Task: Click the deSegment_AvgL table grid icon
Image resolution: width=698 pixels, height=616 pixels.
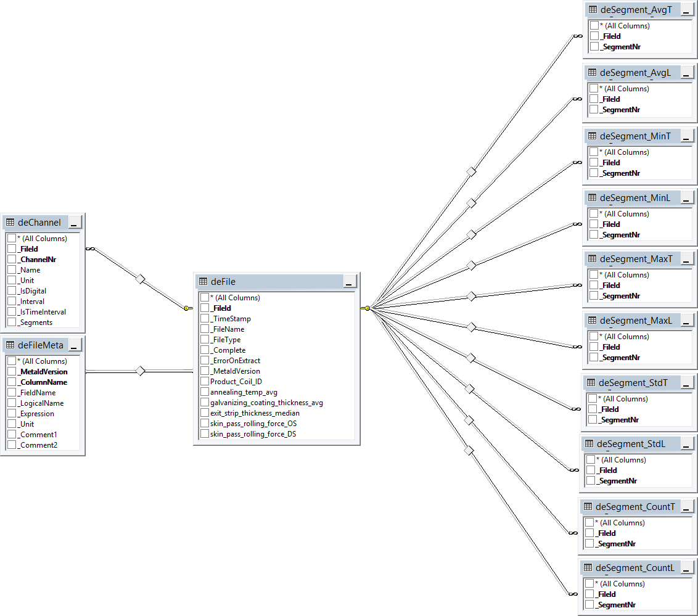Action: tap(592, 72)
